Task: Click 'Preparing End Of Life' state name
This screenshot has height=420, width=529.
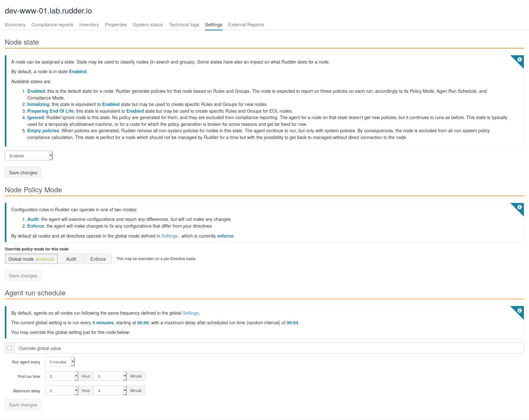Action: click(50, 111)
